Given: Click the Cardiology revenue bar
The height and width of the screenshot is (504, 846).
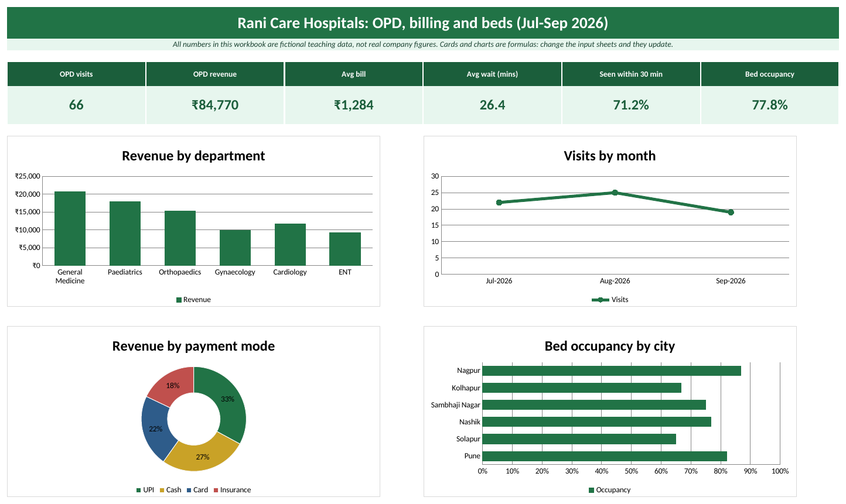Looking at the screenshot, I should pyautogui.click(x=290, y=245).
